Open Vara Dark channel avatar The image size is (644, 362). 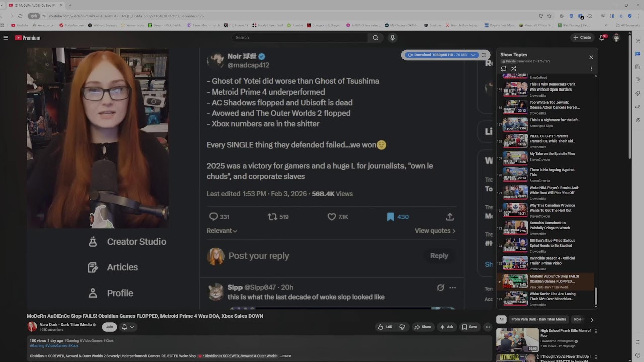(x=32, y=327)
